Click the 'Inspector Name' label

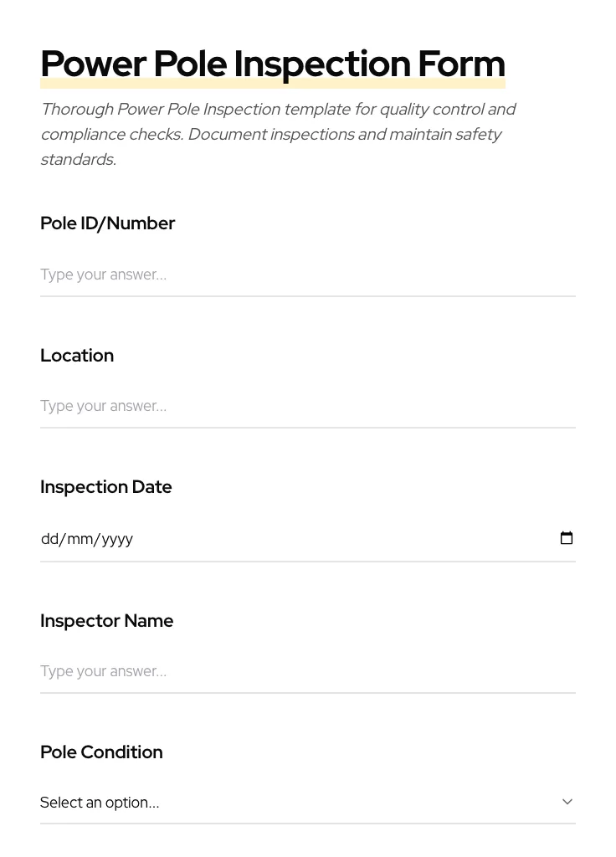pos(107,621)
